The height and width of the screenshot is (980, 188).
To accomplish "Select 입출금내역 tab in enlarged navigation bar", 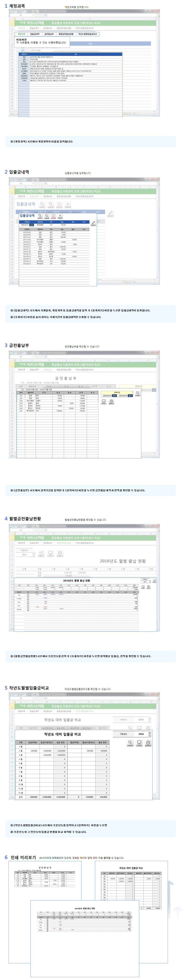I will 35,34.
